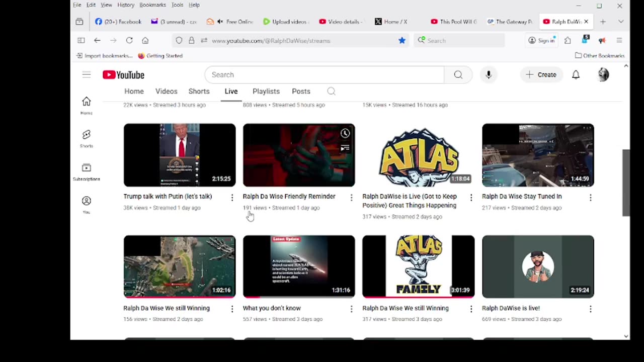Screen dimensions: 644x362
Task: Switch to the Home / X browser tab
Action: [391, 22]
